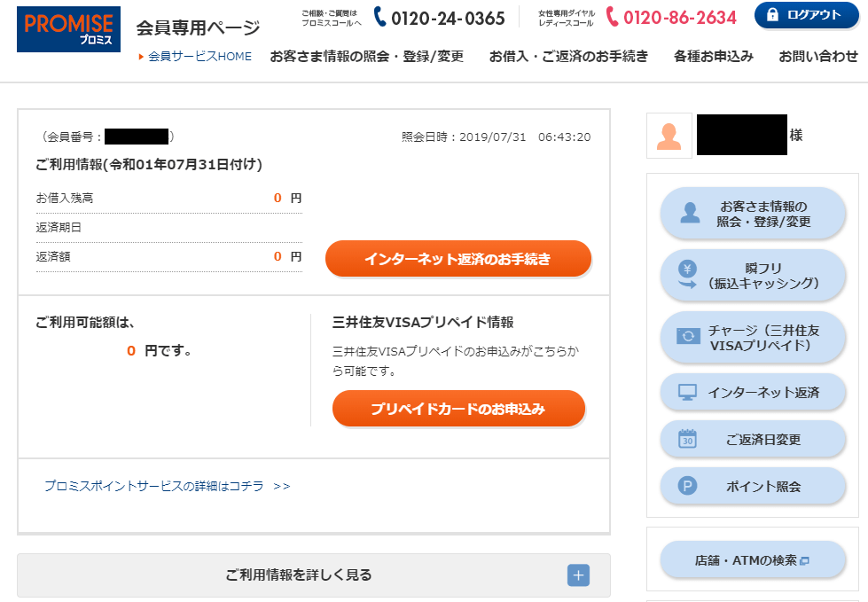
Task: Open プロミスポイントサービスの詳細はコチラ link
Action: pyautogui.click(x=168, y=486)
